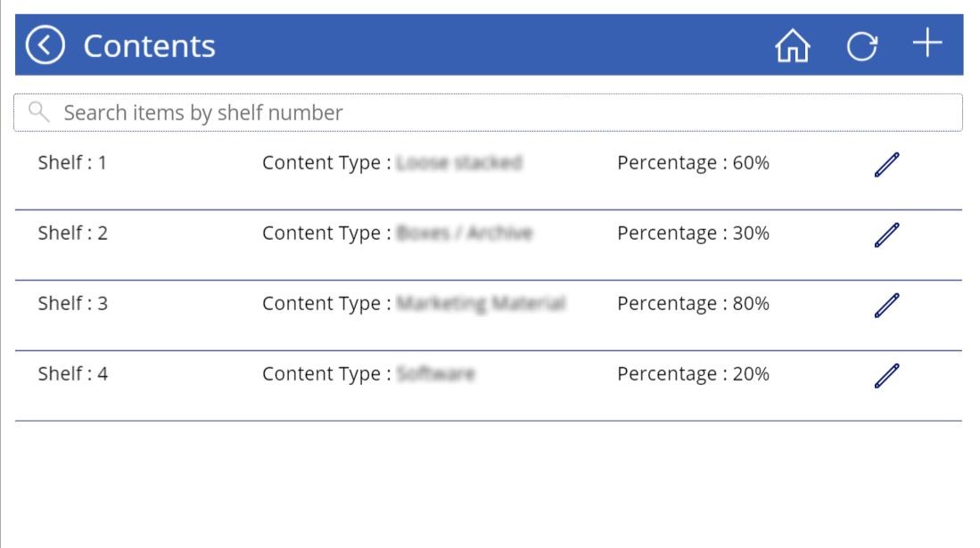Select the Shelf : 3 label

point(72,304)
